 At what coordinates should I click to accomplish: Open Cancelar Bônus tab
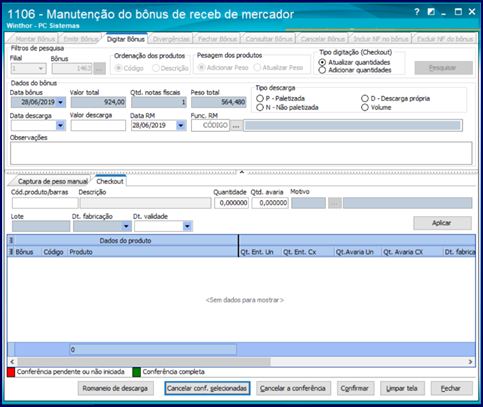pos(323,39)
